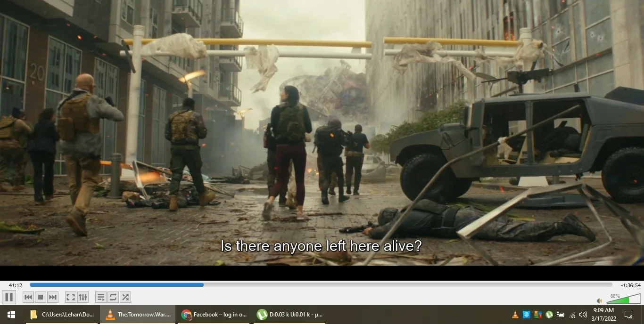Image resolution: width=644 pixels, height=324 pixels.
Task: Set VLC volume on the green slider
Action: point(624,299)
